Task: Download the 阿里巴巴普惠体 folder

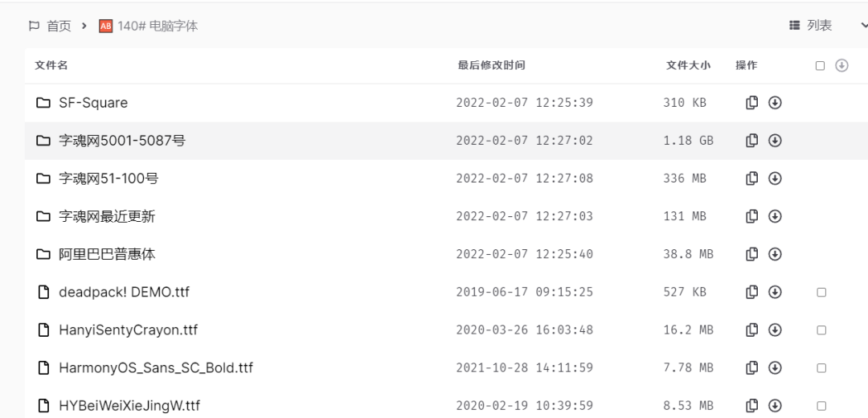Action: point(776,254)
